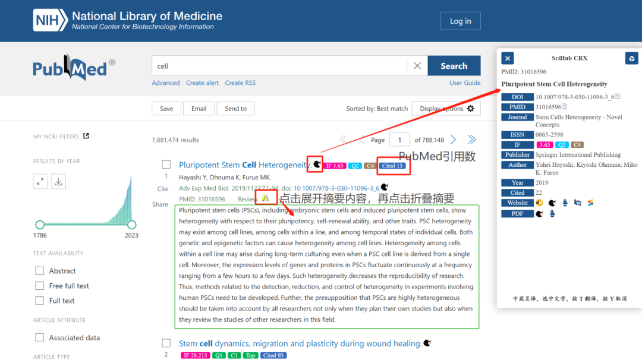Screen dimensions: 642x364
Task: Click Create RSS link
Action: tap(240, 83)
